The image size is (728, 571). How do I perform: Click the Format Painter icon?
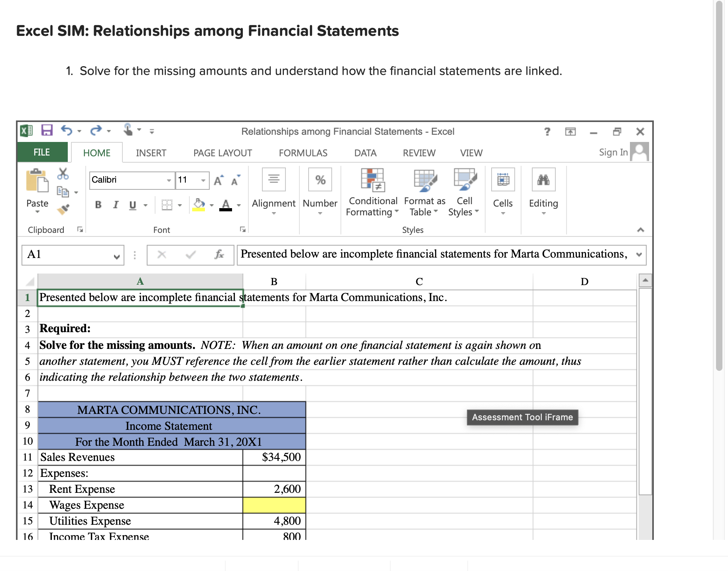(64, 209)
